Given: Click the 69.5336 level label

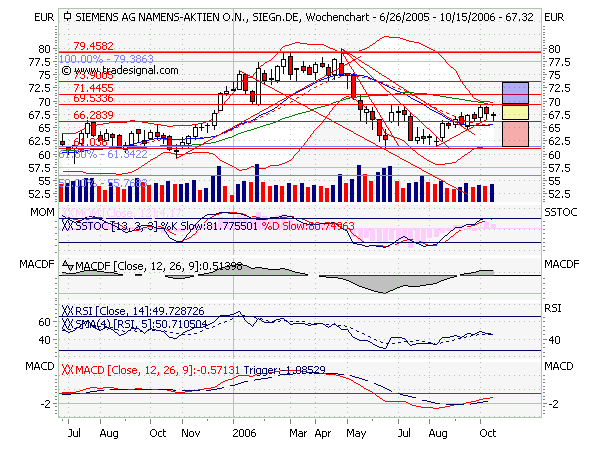Looking at the screenshot, I should point(93,98).
